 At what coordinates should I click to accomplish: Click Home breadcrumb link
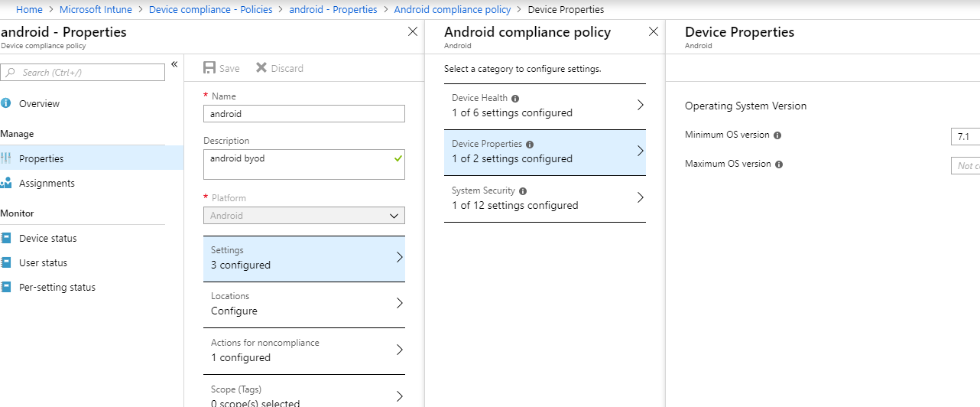pos(29,10)
